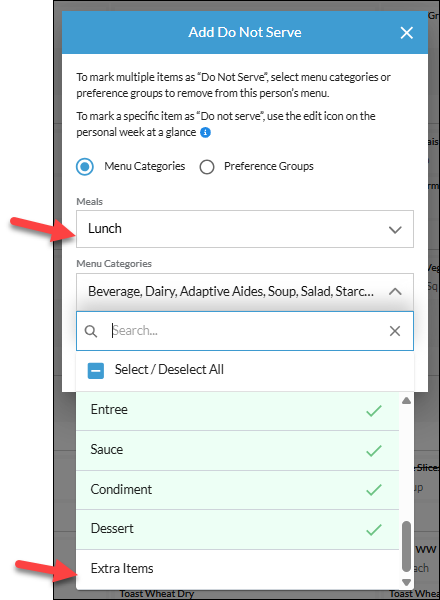This screenshot has width=440, height=600.
Task: Open the Meals dropdown showing Lunch
Action: click(245, 229)
